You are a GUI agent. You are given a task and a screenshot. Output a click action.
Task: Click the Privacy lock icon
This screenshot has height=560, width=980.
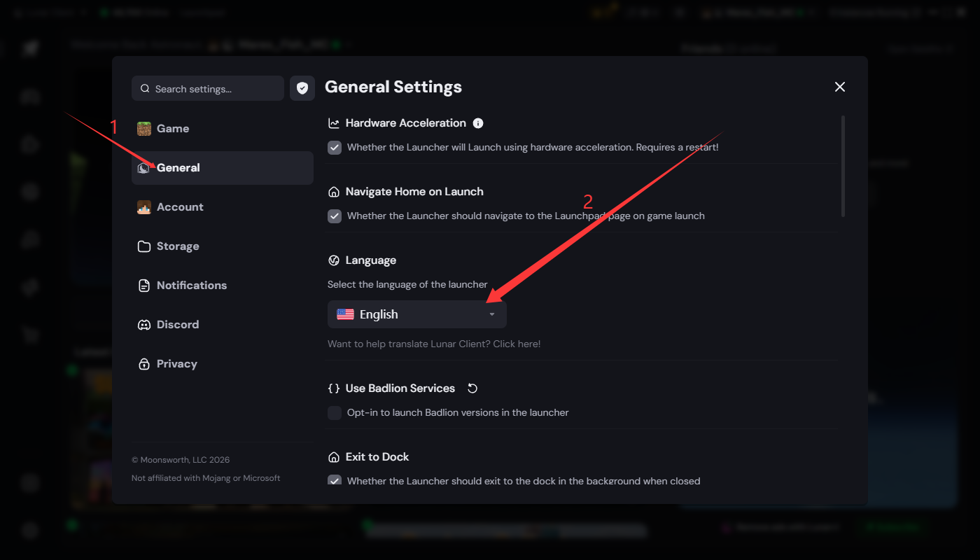coord(144,364)
